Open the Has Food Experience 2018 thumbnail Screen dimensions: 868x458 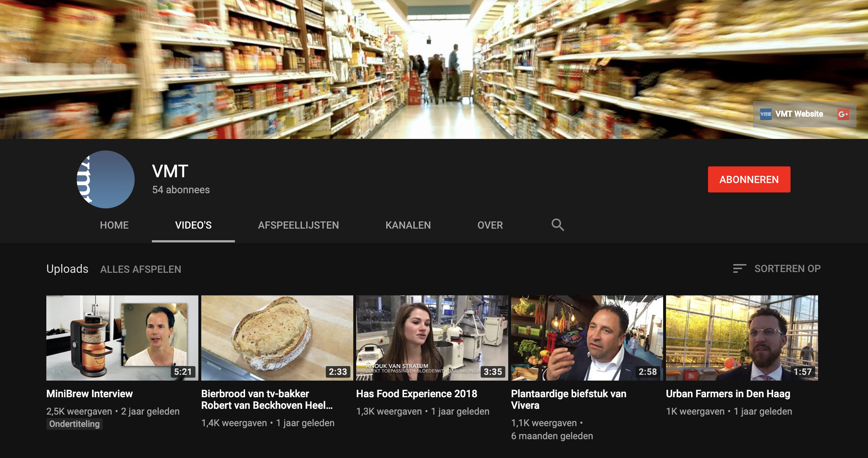click(432, 338)
